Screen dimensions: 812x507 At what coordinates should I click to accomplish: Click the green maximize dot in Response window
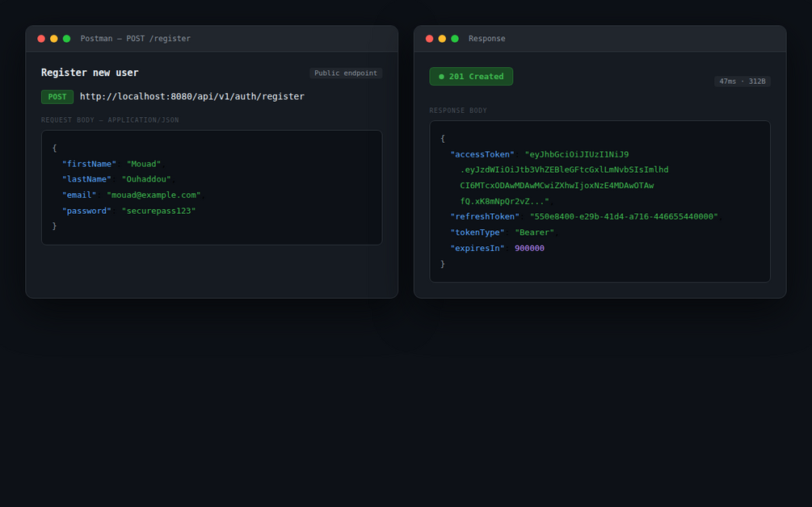[455, 39]
